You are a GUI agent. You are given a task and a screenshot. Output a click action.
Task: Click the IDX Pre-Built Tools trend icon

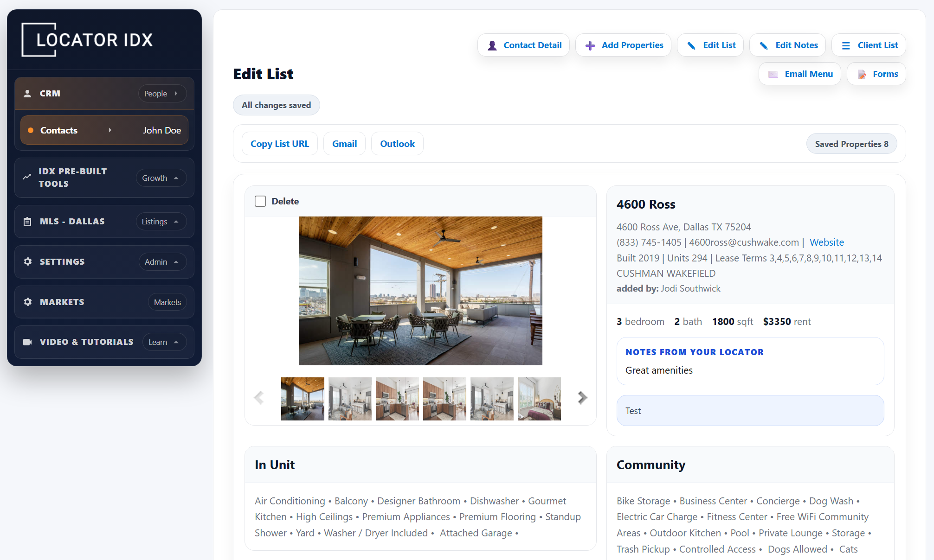tap(27, 177)
